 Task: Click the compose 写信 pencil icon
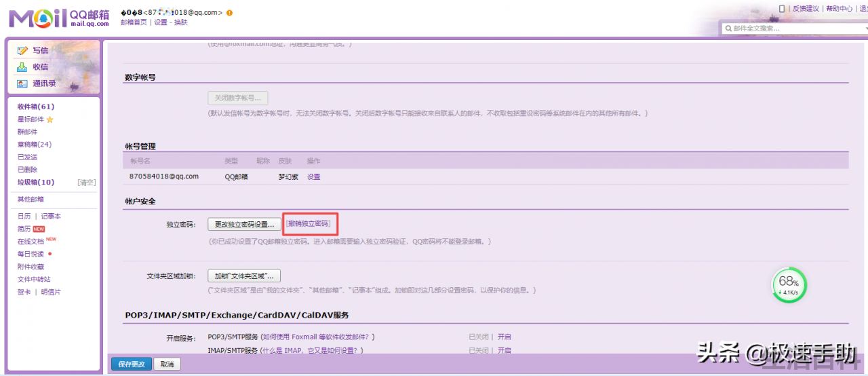[22, 50]
